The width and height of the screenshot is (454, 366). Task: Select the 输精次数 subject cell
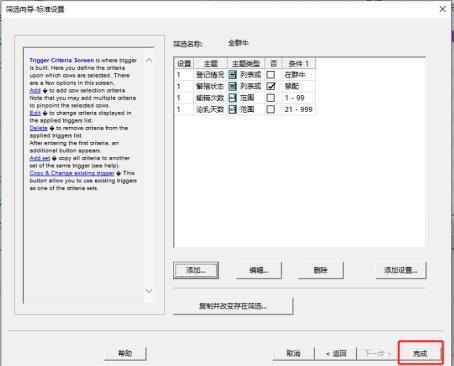(210, 98)
